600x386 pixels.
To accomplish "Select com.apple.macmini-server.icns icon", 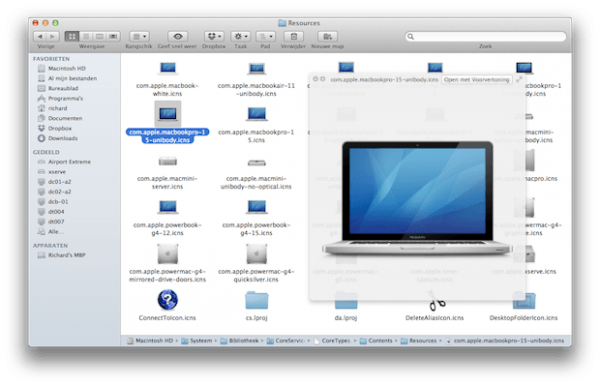I will point(168,162).
